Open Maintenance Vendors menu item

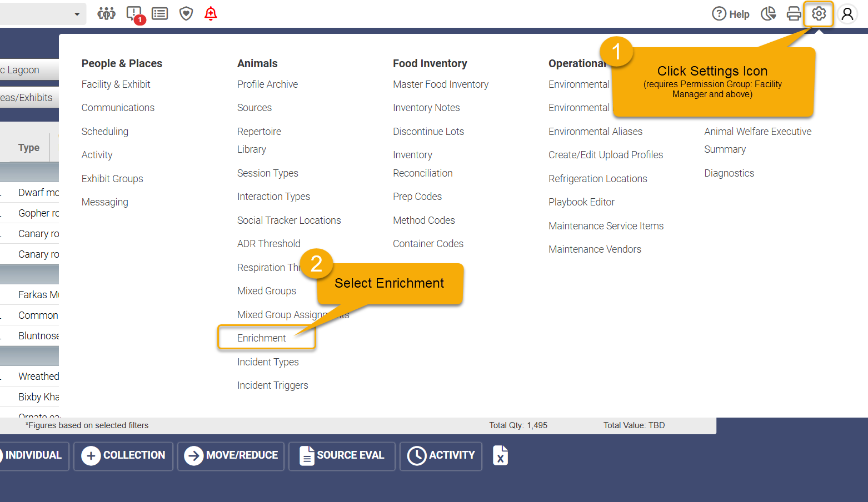point(595,249)
